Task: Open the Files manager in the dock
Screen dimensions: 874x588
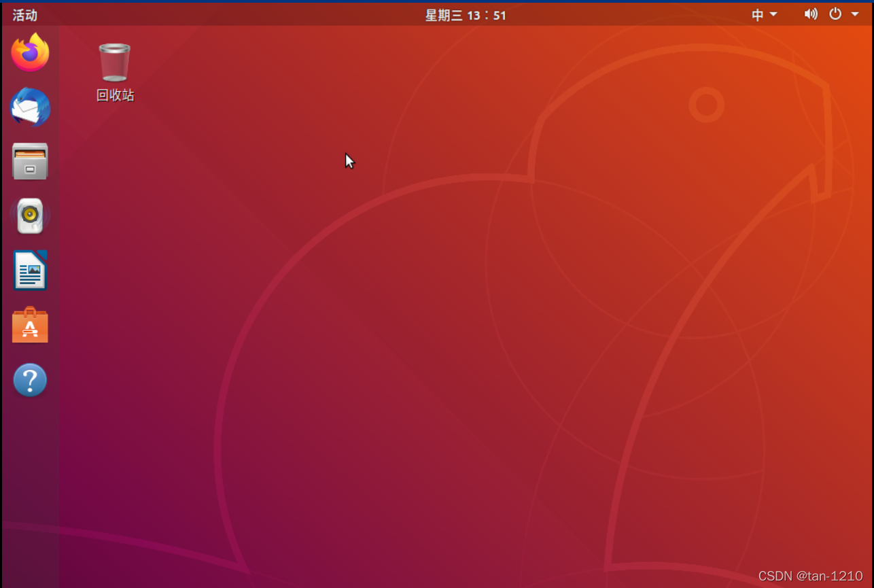Action: pyautogui.click(x=30, y=161)
